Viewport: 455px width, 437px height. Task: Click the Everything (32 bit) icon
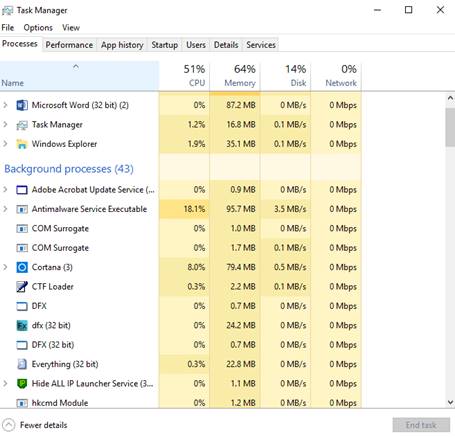22,364
